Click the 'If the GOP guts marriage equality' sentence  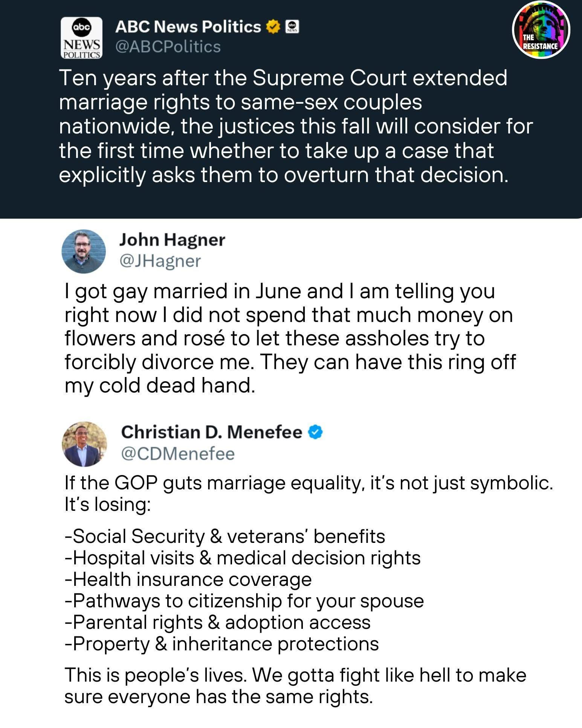point(309,483)
